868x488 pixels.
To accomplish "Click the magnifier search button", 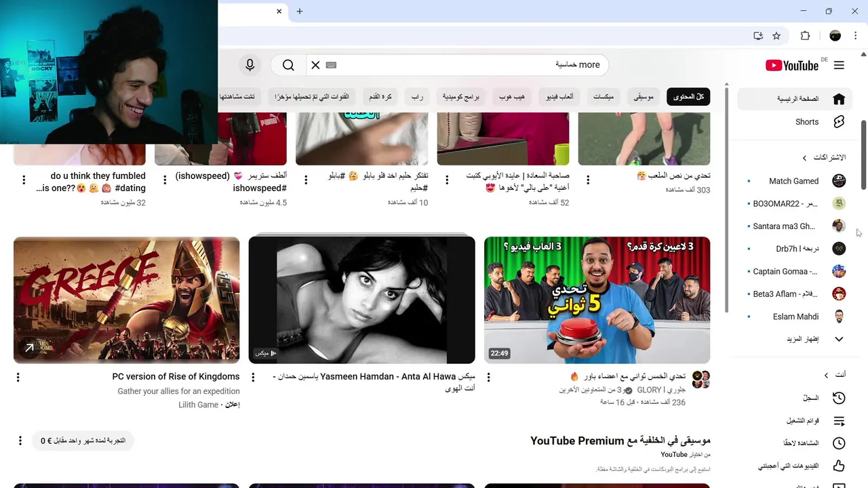I will click(x=288, y=65).
